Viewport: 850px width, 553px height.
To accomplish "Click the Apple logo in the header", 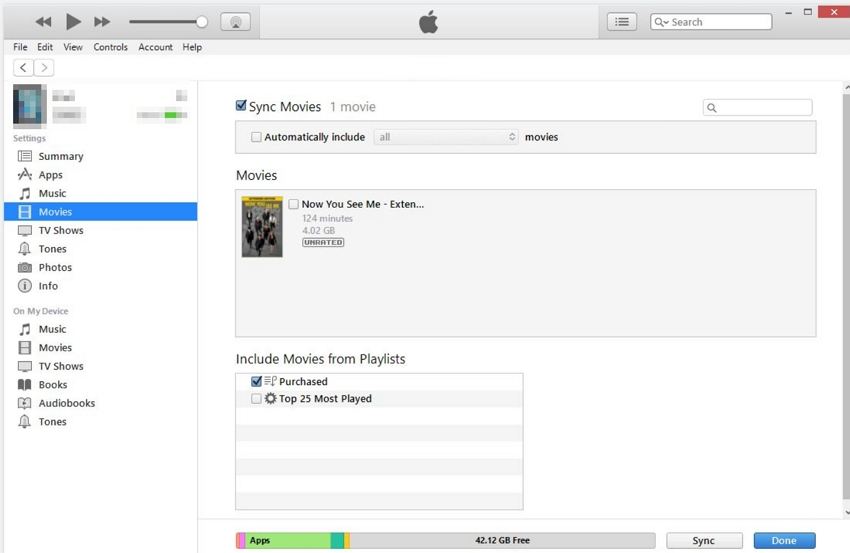I will click(x=428, y=22).
